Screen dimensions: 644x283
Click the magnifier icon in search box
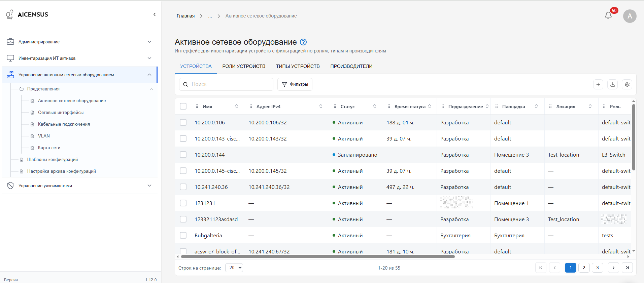tap(185, 84)
